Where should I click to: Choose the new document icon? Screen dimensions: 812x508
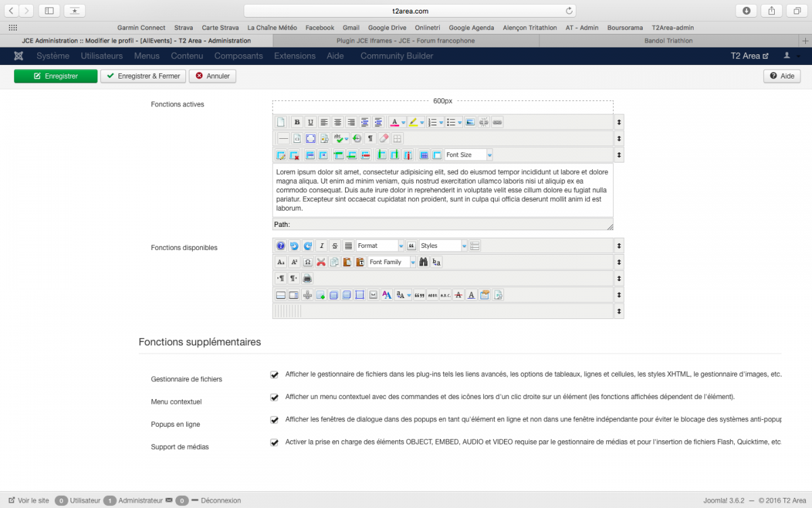(280, 122)
